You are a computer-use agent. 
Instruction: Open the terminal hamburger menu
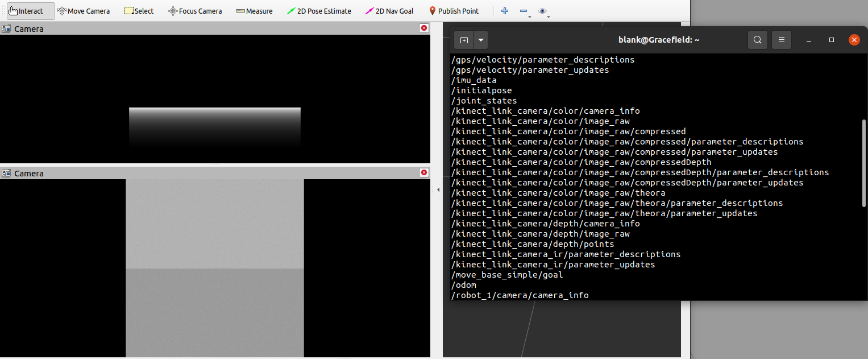point(782,40)
